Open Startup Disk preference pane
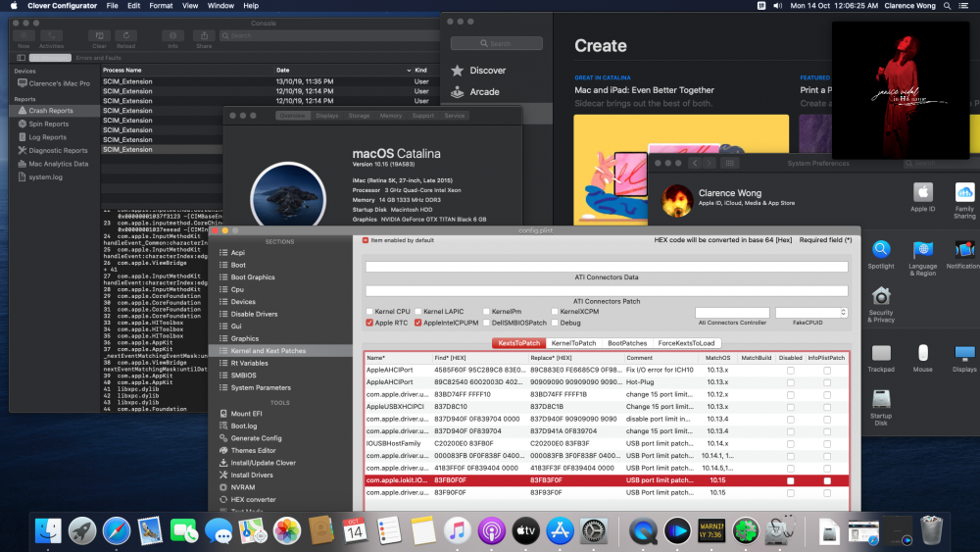 (881, 408)
